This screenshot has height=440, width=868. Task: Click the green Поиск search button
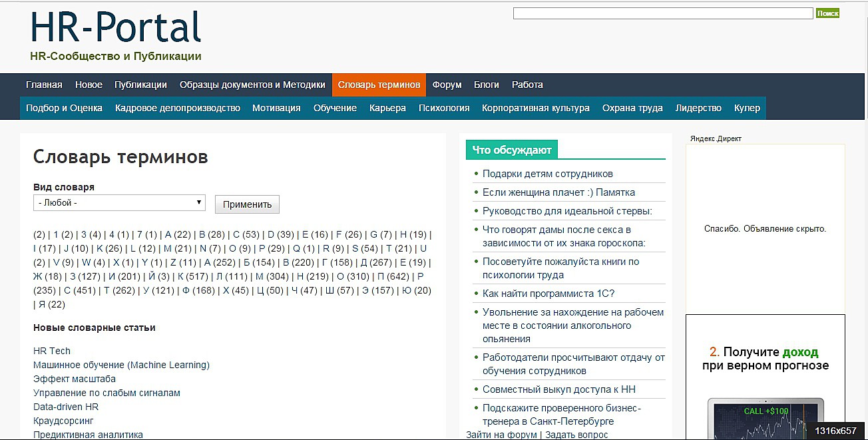click(x=827, y=13)
